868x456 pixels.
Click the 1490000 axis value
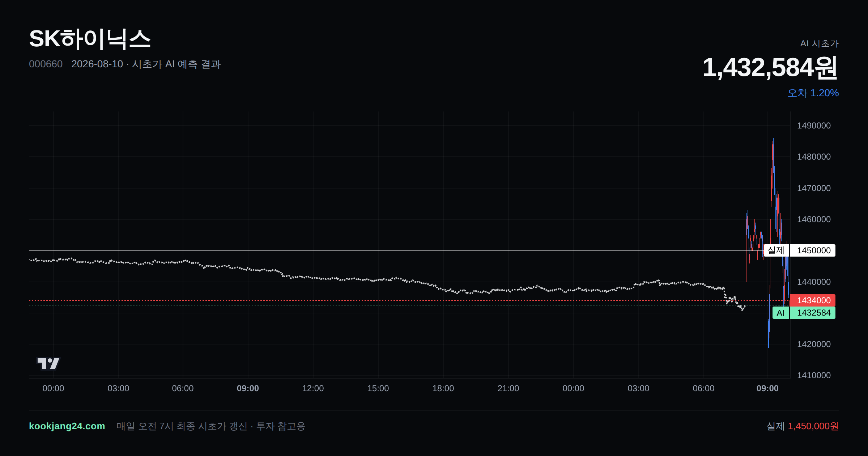pos(814,126)
